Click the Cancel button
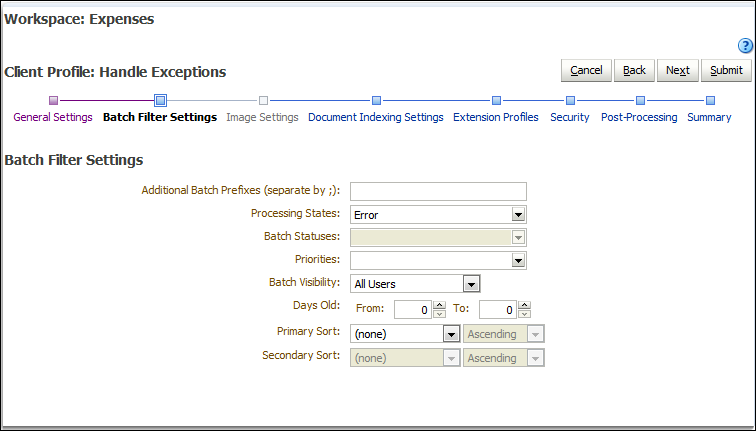This screenshot has height=431, width=756. click(x=586, y=70)
